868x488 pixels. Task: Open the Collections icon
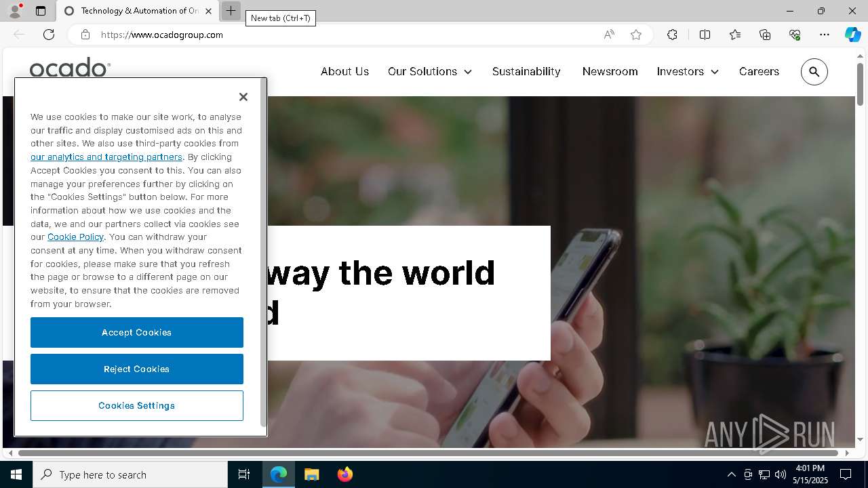pos(765,35)
